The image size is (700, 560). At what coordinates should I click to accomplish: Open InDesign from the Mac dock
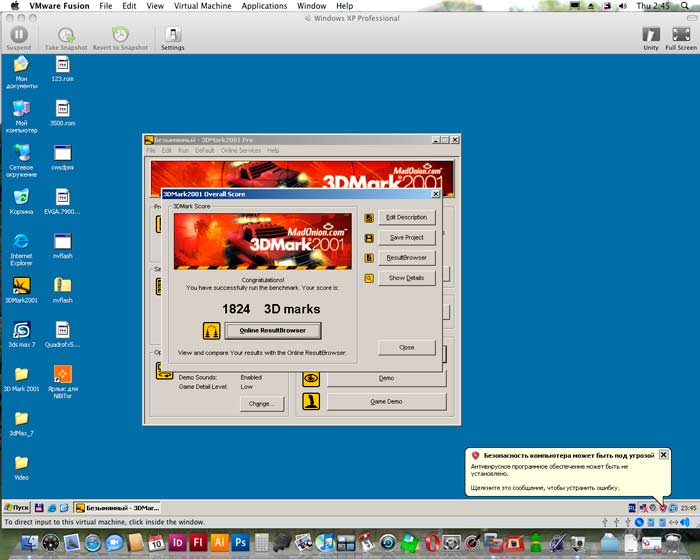(177, 543)
